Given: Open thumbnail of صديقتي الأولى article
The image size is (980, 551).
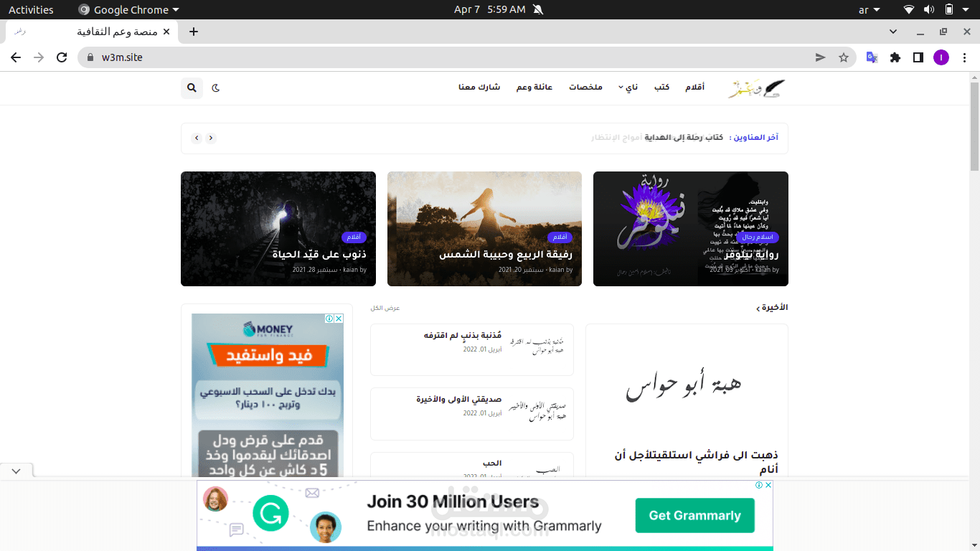Looking at the screenshot, I should pyautogui.click(x=537, y=411).
